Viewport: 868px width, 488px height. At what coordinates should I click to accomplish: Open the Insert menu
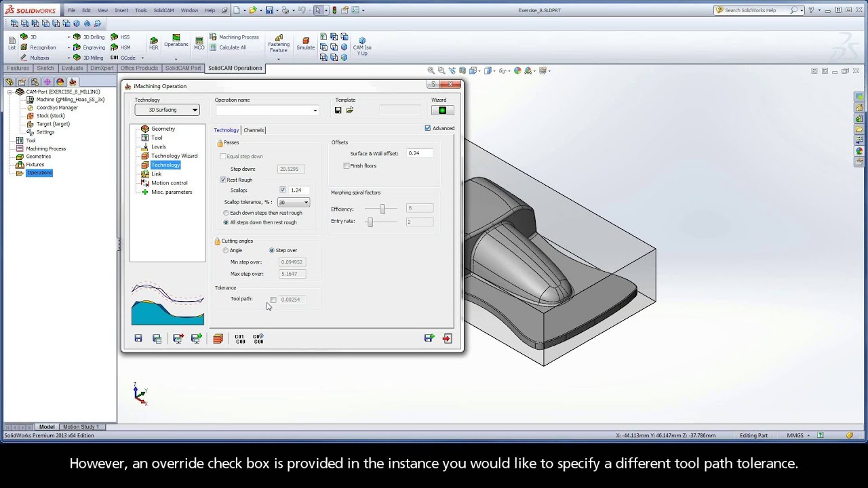(x=121, y=10)
